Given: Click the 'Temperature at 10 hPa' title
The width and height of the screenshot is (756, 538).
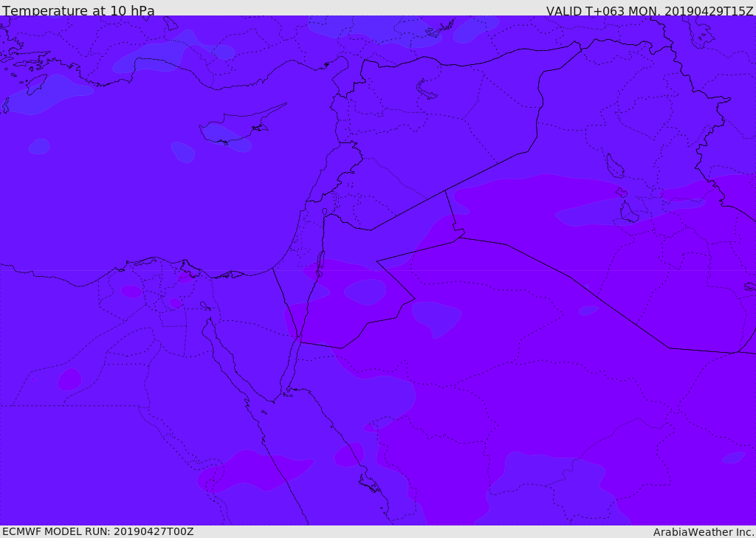Looking at the screenshot, I should point(78,10).
